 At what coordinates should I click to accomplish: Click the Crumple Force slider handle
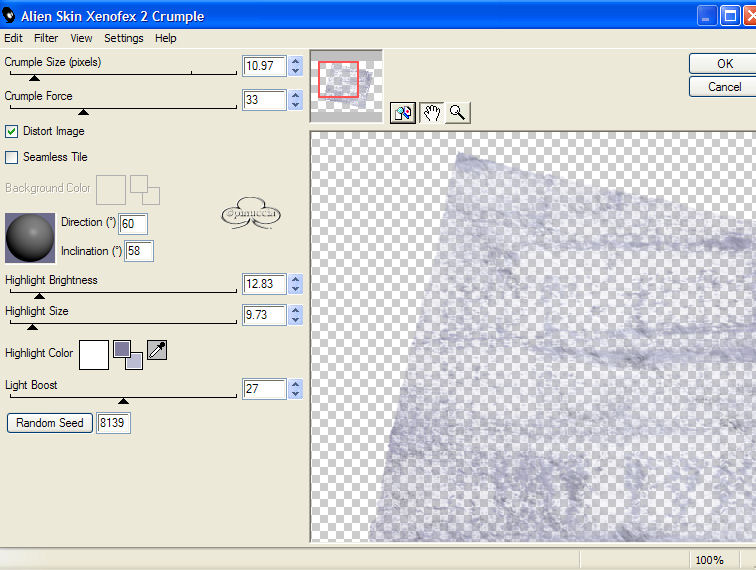click(83, 112)
